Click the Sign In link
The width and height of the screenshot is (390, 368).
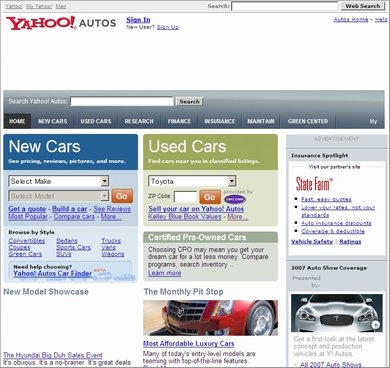tap(138, 20)
